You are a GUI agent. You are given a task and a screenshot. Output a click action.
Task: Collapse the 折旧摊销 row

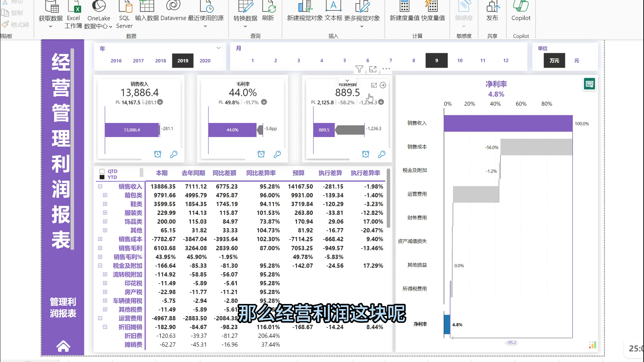(x=105, y=327)
